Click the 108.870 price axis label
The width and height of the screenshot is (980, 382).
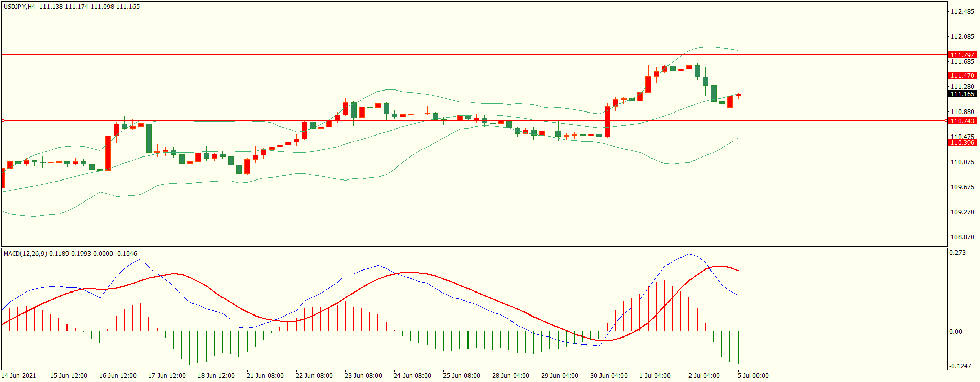click(x=962, y=237)
